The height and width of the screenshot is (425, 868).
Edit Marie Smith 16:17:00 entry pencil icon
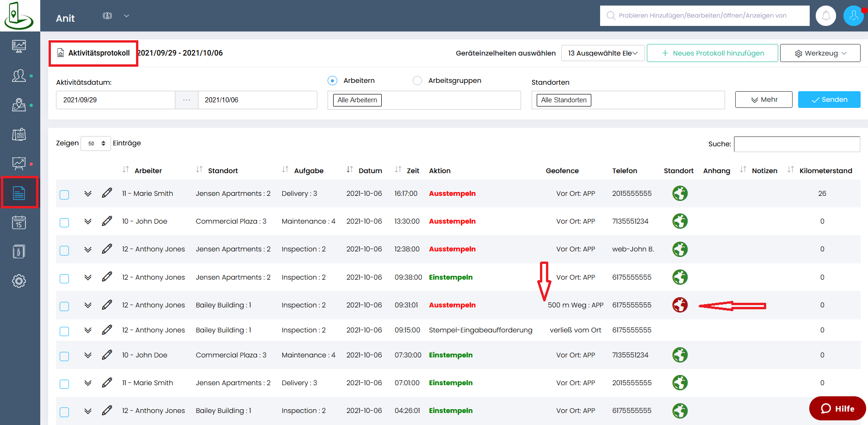click(107, 193)
